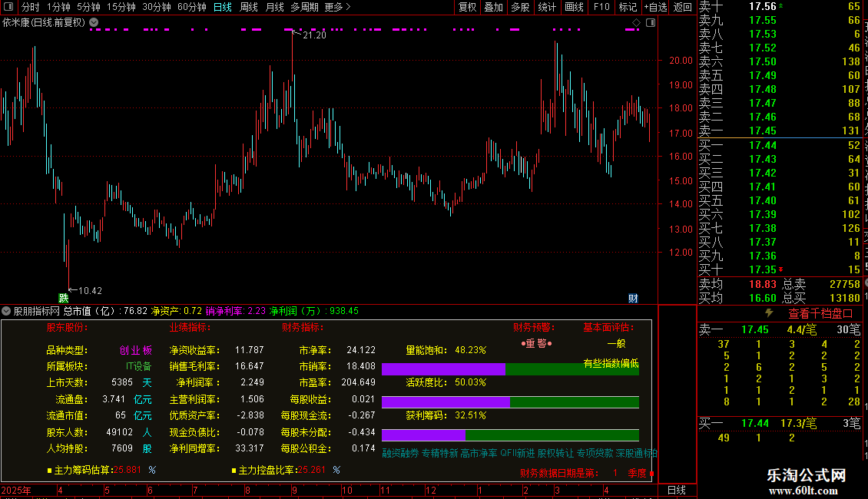
Task: Open the stock name dropdown arrow beside 依米康
Action: point(94,23)
